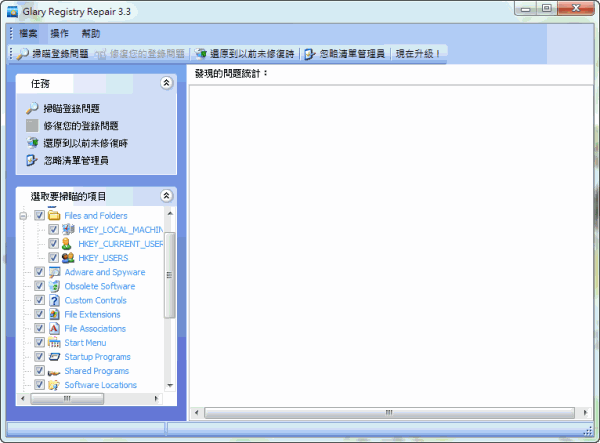Screen dimensions: 600x443
Task: Collapse the 任務 task panel
Action: coord(166,83)
